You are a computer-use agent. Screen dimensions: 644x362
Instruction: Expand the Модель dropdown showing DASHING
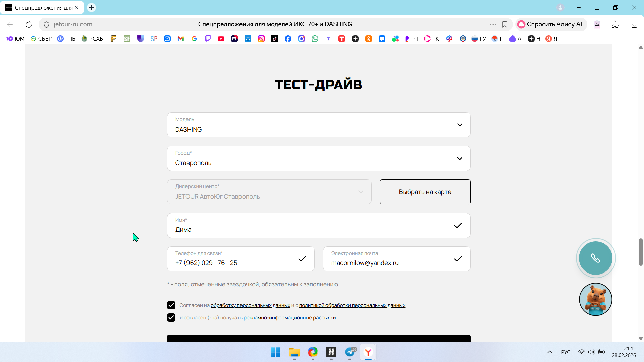point(318,125)
